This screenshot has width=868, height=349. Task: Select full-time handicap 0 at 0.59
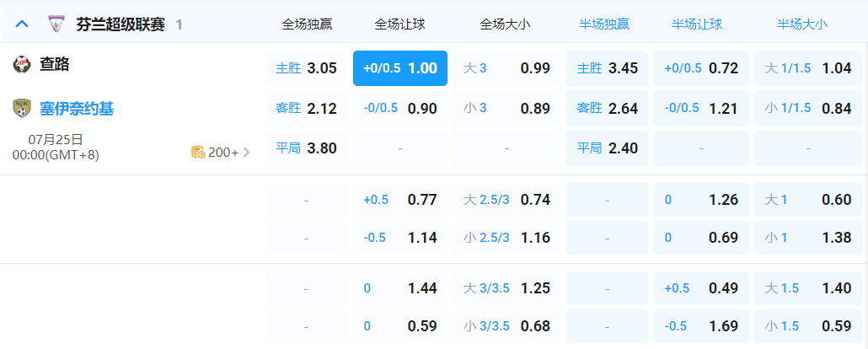400,326
